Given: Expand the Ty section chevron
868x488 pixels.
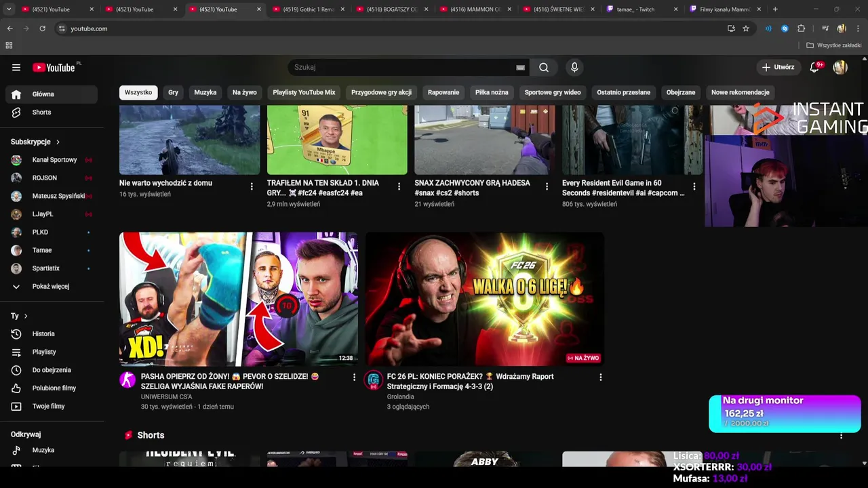Looking at the screenshot, I should click(26, 316).
